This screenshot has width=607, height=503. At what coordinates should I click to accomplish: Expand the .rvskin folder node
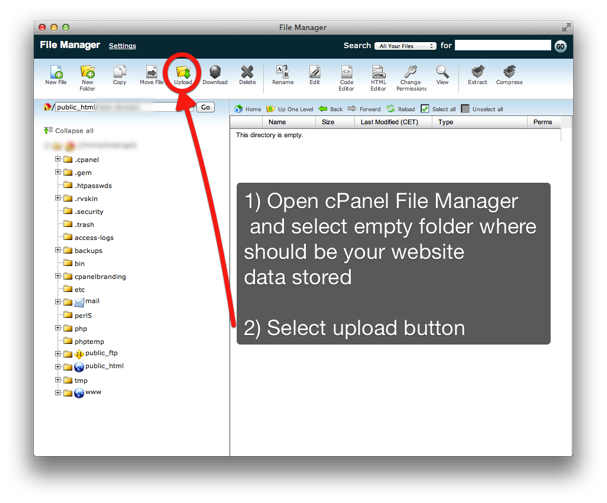point(58,198)
